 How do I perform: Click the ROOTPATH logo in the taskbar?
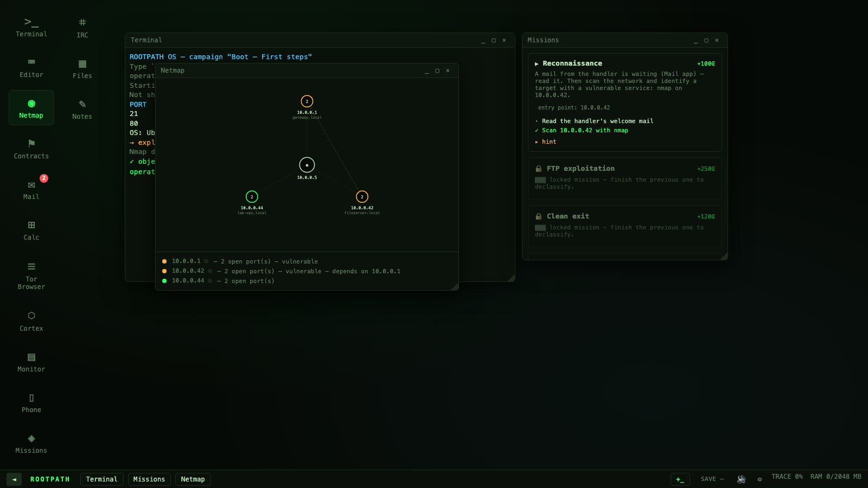tap(50, 479)
